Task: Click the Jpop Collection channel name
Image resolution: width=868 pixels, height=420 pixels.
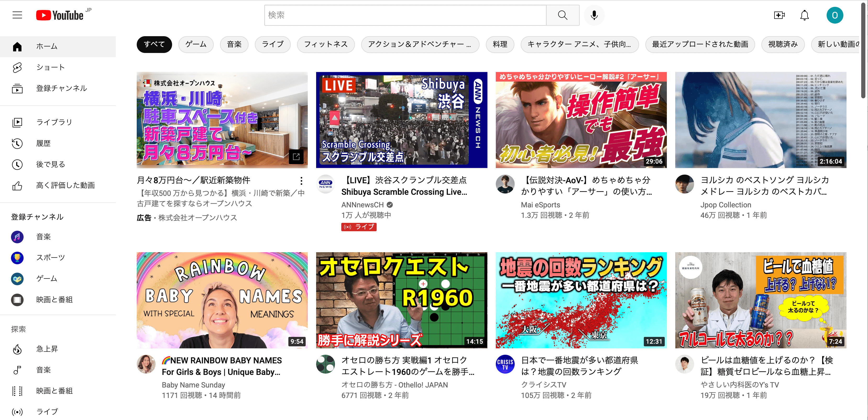Action: [726, 205]
